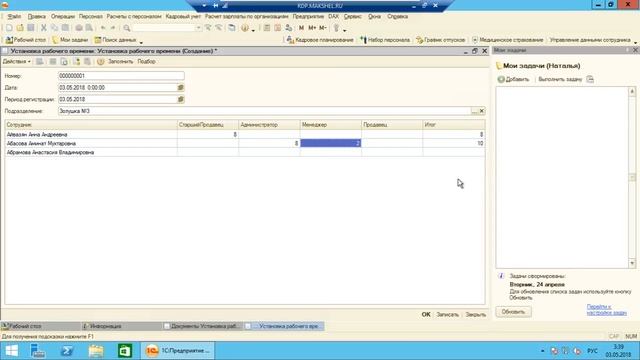Open the Справка menu
Viewport: 640px width, 360px height.
click(x=398, y=16)
